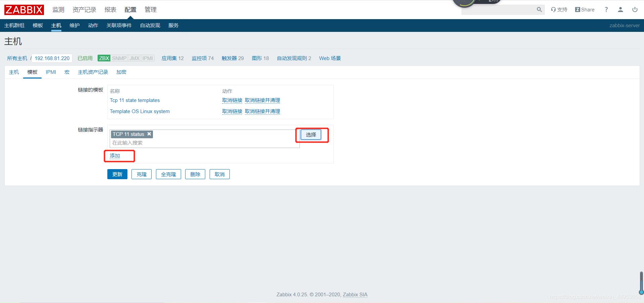Go to 主机 in blue submenu bar
Screen dimensions: 644x303
pyautogui.click(x=56, y=26)
